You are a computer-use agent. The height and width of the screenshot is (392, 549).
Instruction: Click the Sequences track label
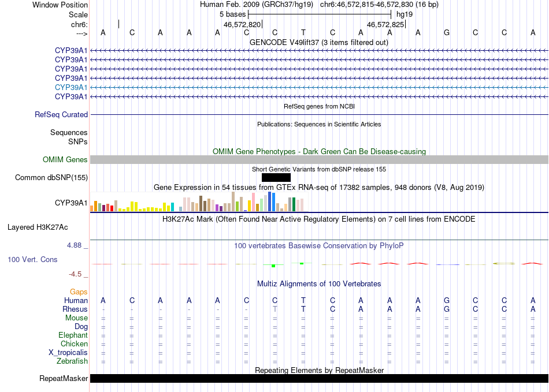69,133
